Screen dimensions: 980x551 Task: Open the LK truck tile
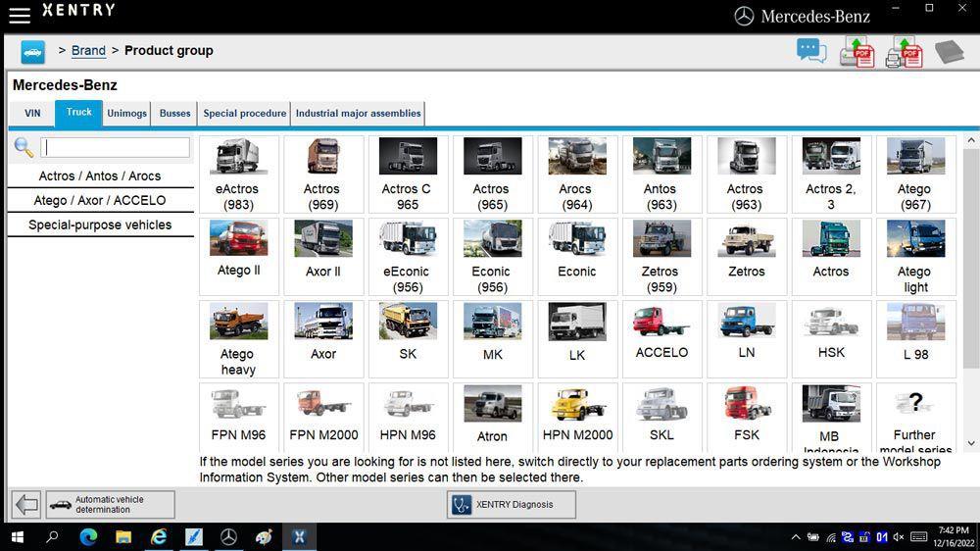[x=577, y=339]
